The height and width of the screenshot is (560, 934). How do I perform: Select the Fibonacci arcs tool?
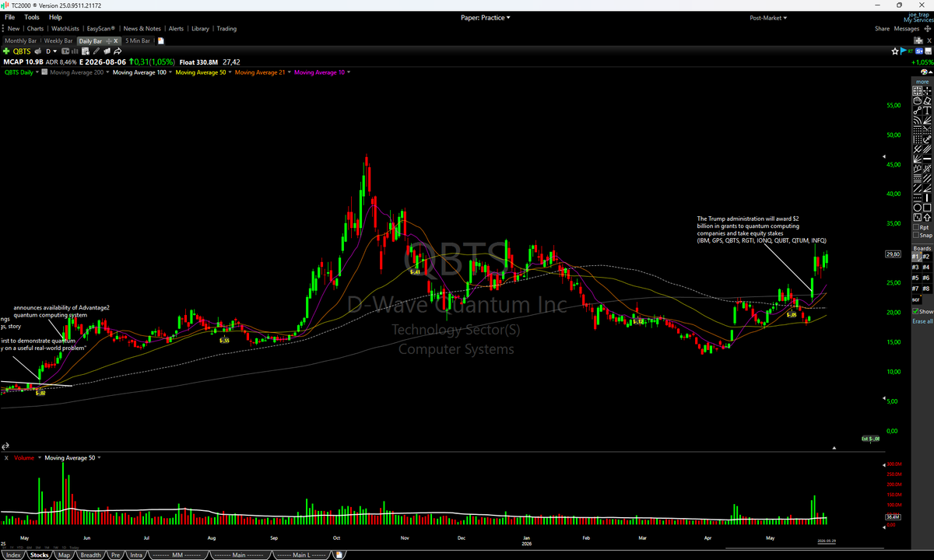[x=917, y=120]
